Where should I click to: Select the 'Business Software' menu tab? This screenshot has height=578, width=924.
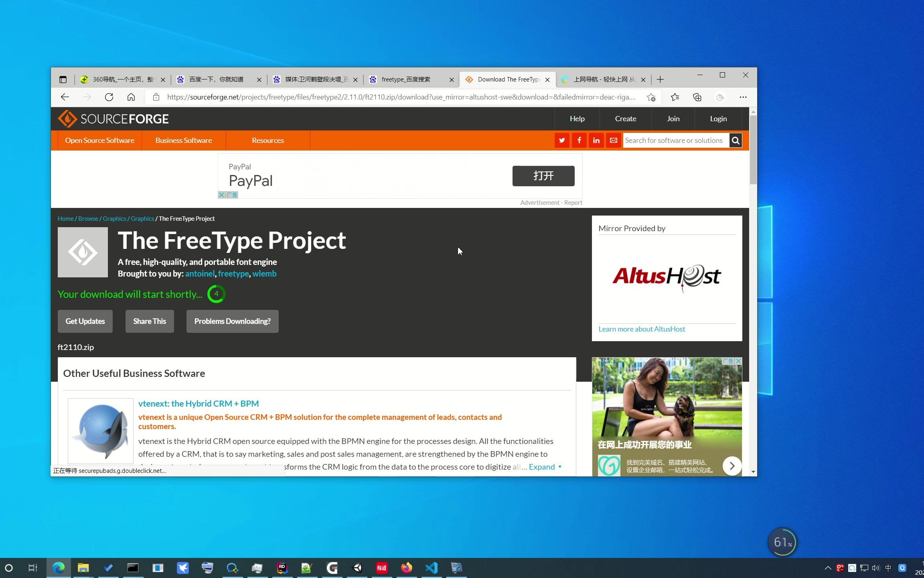pos(184,140)
